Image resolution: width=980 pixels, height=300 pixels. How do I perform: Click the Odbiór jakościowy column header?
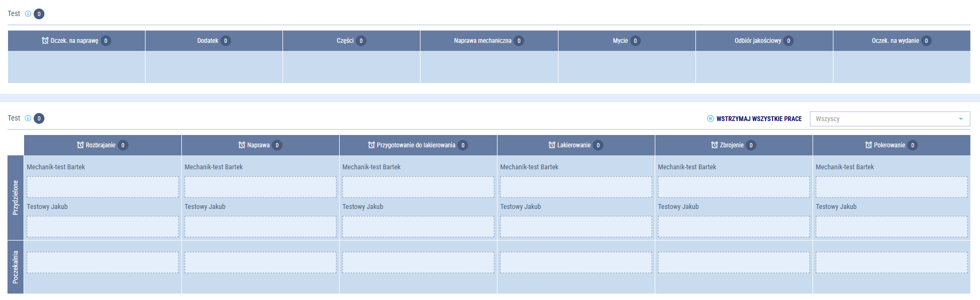point(757,41)
